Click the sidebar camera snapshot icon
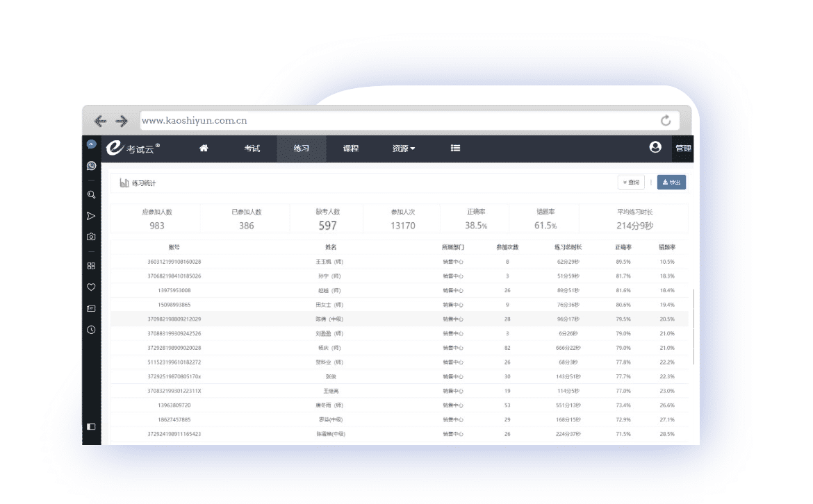813x504 pixels. point(91,237)
